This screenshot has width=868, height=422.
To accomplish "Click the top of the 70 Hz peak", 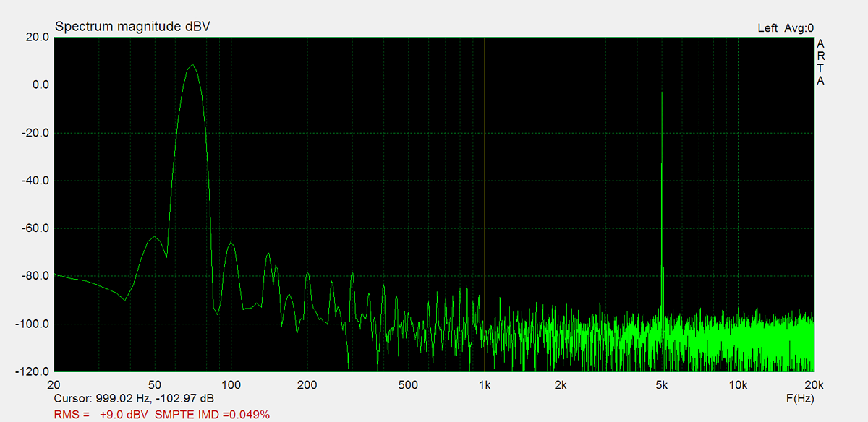I will click(192, 66).
